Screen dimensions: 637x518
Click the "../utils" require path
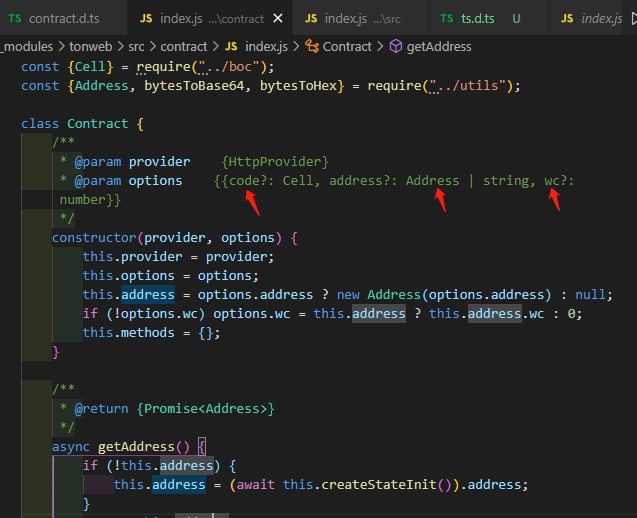point(467,86)
